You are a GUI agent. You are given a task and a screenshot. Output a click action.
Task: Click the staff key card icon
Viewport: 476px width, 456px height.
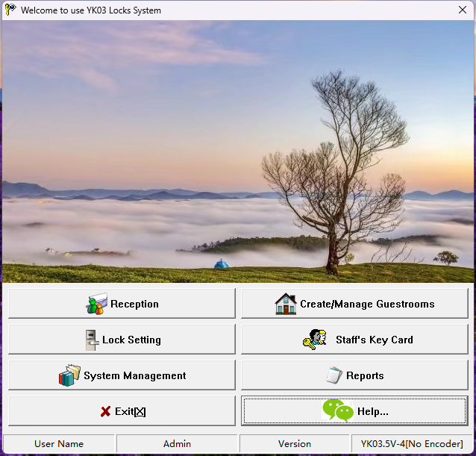pyautogui.click(x=315, y=340)
